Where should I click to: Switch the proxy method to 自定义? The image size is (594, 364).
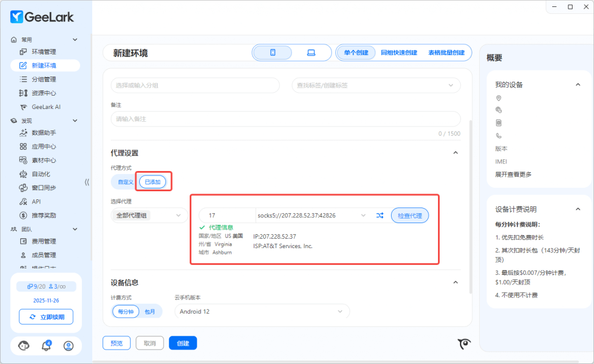click(x=125, y=182)
